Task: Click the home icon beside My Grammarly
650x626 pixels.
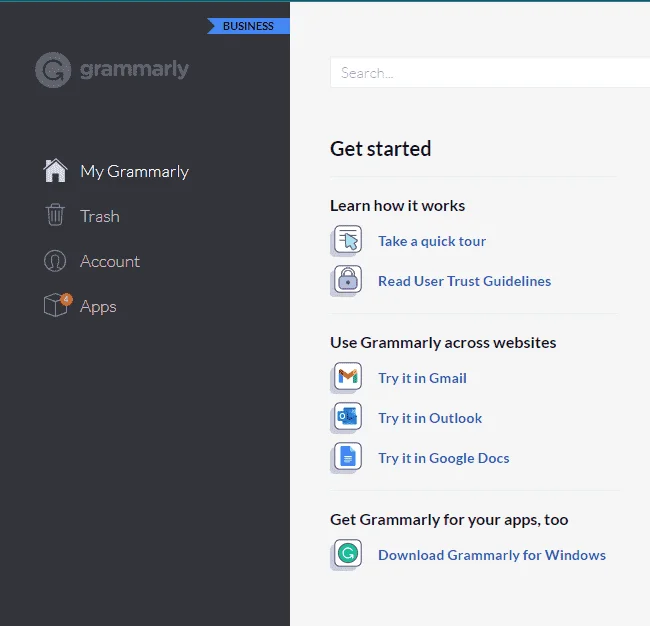Action: tap(55, 171)
